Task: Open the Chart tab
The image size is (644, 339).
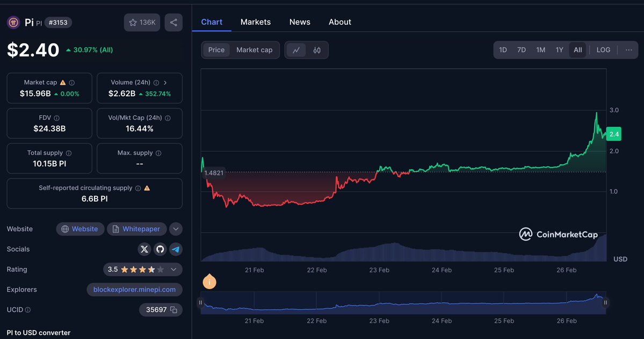Action: click(x=212, y=22)
